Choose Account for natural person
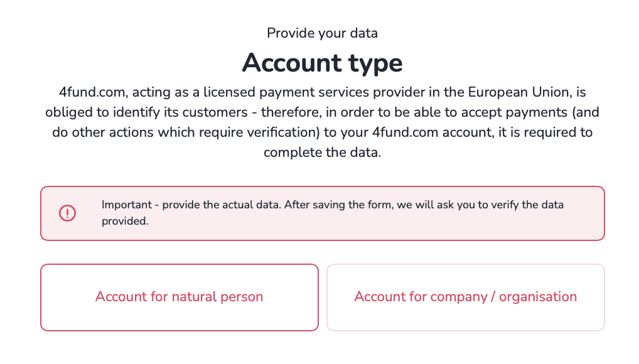Viewport: 639px width, 364px height. click(x=180, y=297)
